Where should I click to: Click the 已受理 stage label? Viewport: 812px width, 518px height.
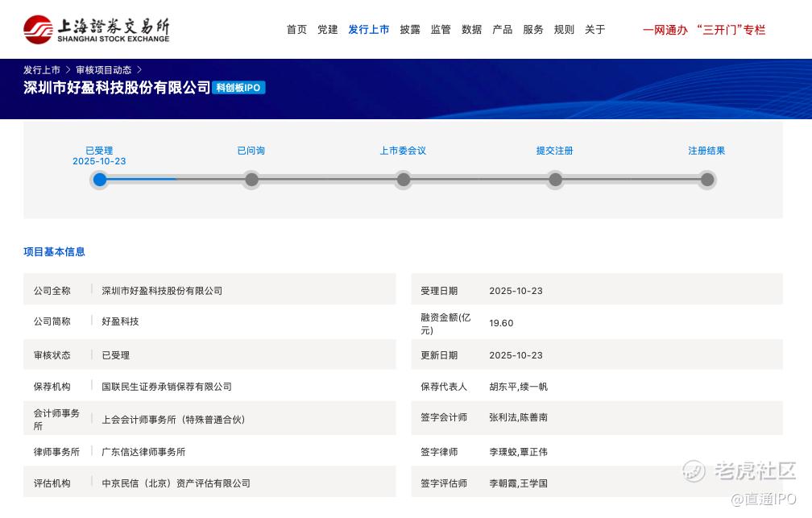coord(99,150)
